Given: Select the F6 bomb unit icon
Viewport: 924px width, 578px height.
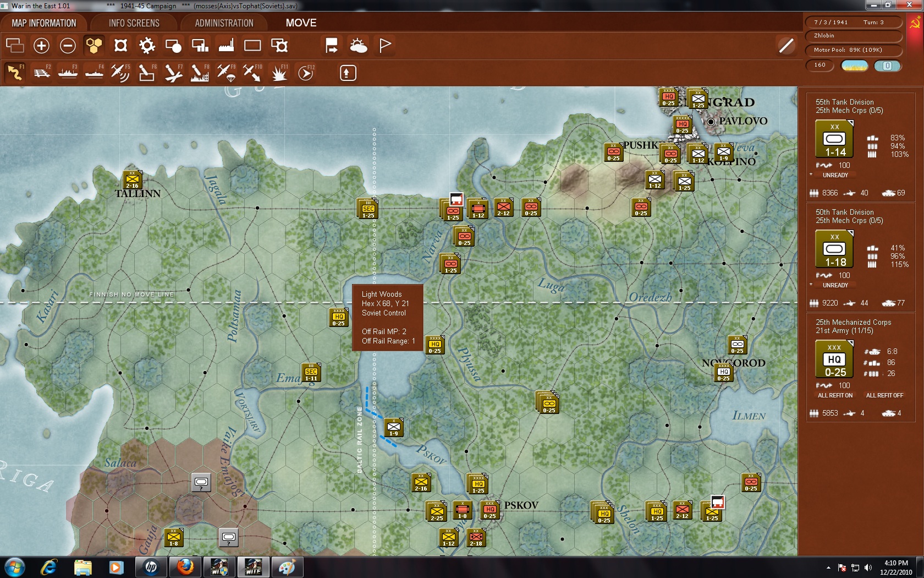Looking at the screenshot, I should [x=147, y=73].
